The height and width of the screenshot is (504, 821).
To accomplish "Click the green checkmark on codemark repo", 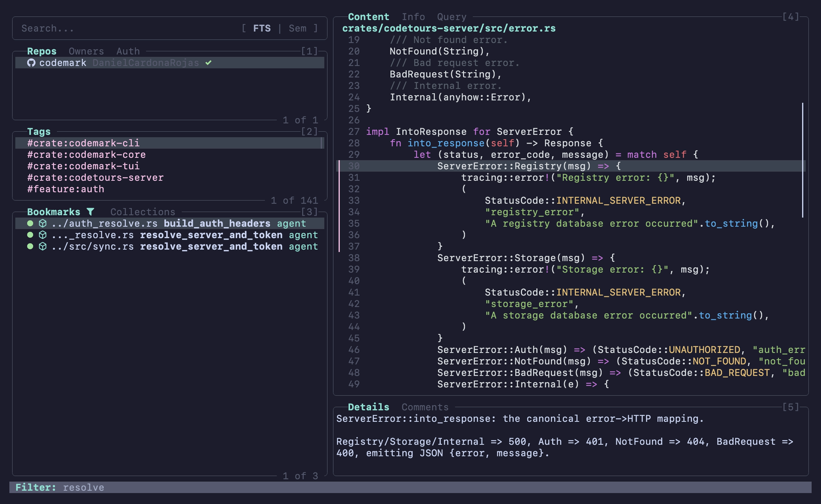I will pos(208,63).
